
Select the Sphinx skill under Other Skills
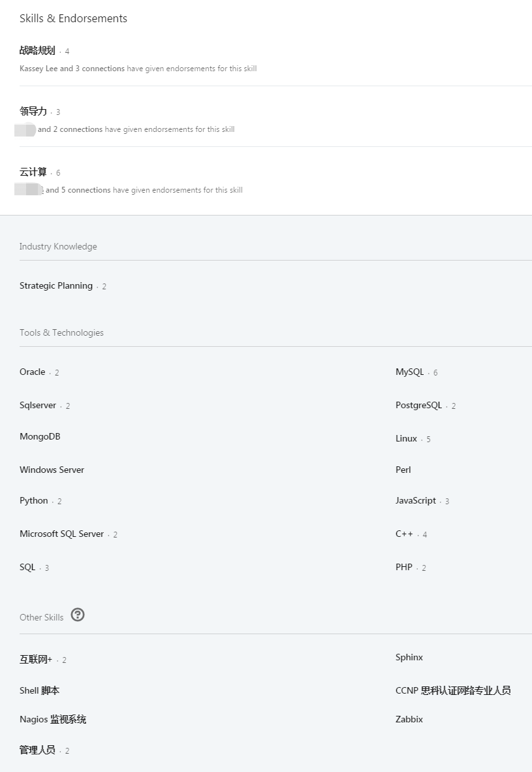pos(409,657)
